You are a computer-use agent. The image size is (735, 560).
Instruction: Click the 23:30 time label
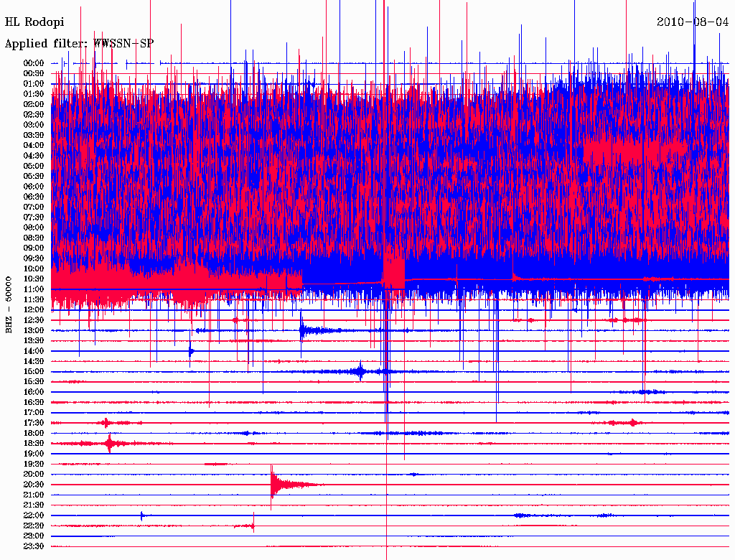34,546
